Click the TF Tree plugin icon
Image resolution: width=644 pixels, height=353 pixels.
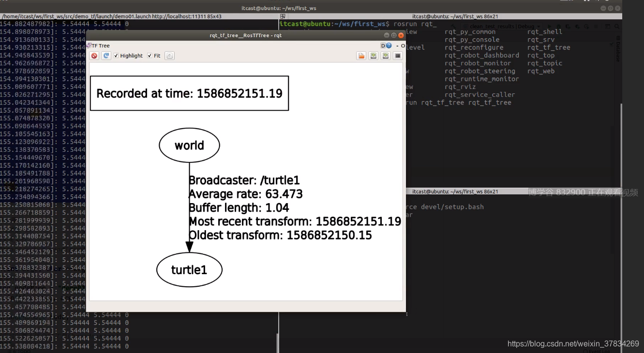coord(89,45)
